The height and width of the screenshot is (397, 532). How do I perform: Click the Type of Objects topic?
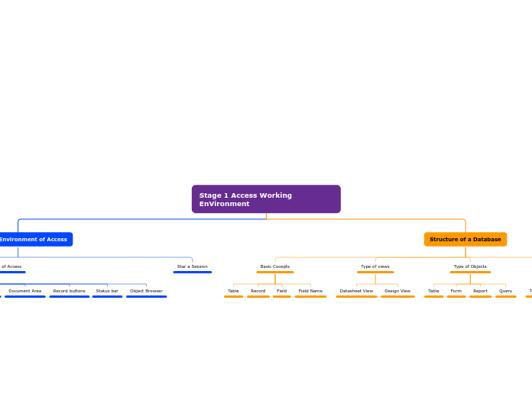(470, 266)
